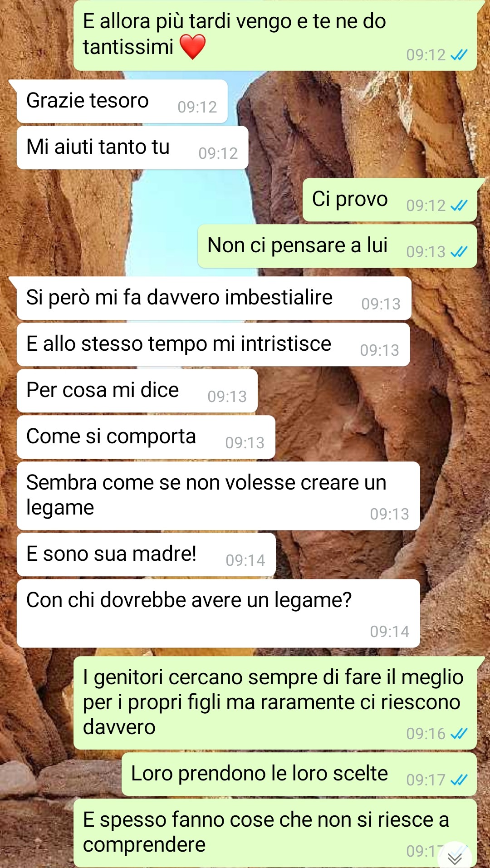Tap read ticks on 'I genitori cercano' message
Screen dimensions: 490x868
(x=459, y=734)
